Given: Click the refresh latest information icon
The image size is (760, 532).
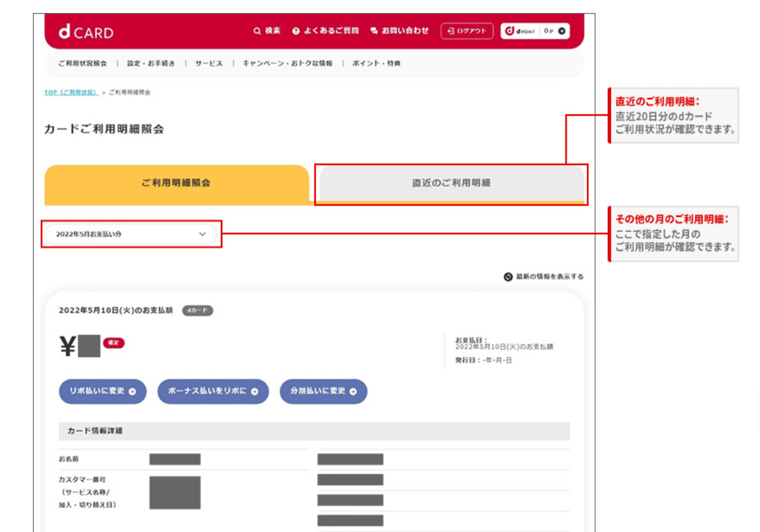Looking at the screenshot, I should coord(508,277).
